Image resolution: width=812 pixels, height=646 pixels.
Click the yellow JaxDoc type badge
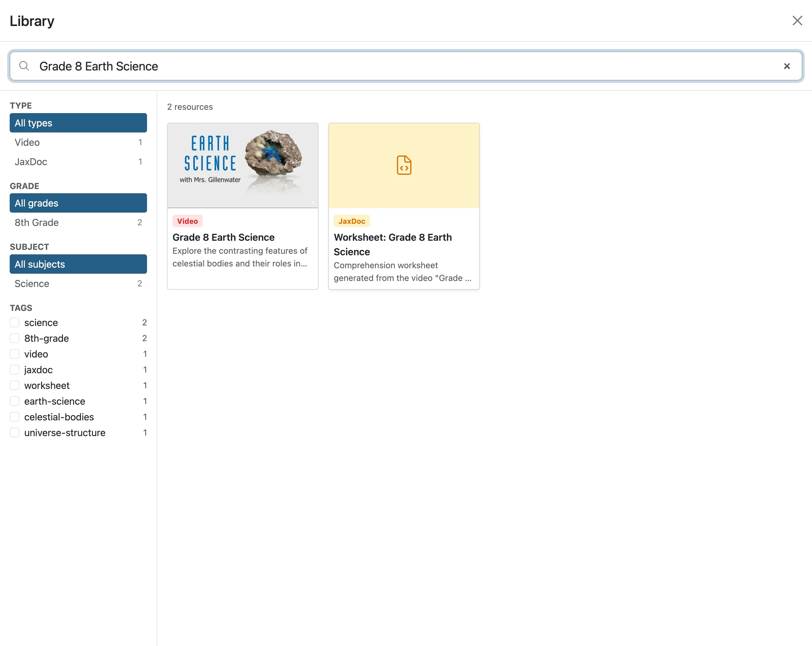[x=352, y=221]
